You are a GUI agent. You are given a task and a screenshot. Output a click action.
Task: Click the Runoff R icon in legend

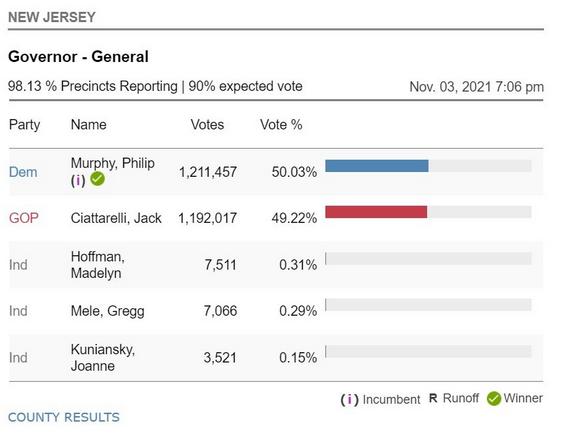pyautogui.click(x=433, y=398)
